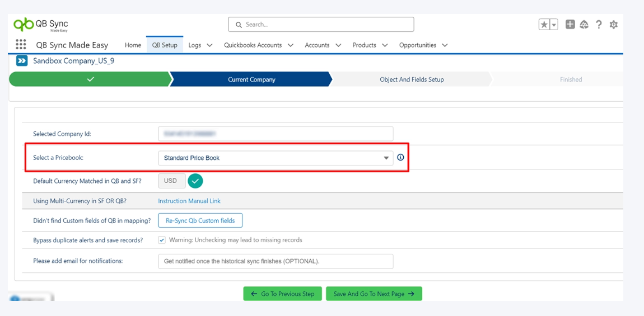Click the search magnifier icon

[x=239, y=25]
